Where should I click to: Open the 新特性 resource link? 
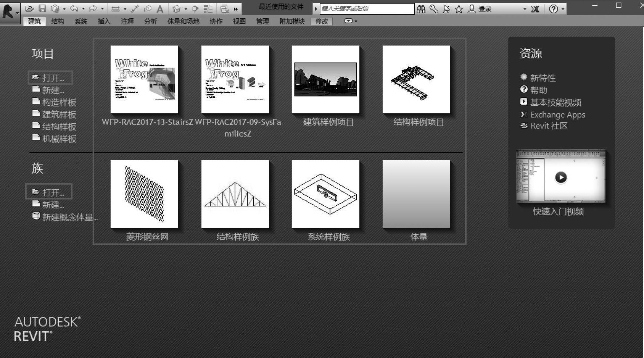pos(538,78)
